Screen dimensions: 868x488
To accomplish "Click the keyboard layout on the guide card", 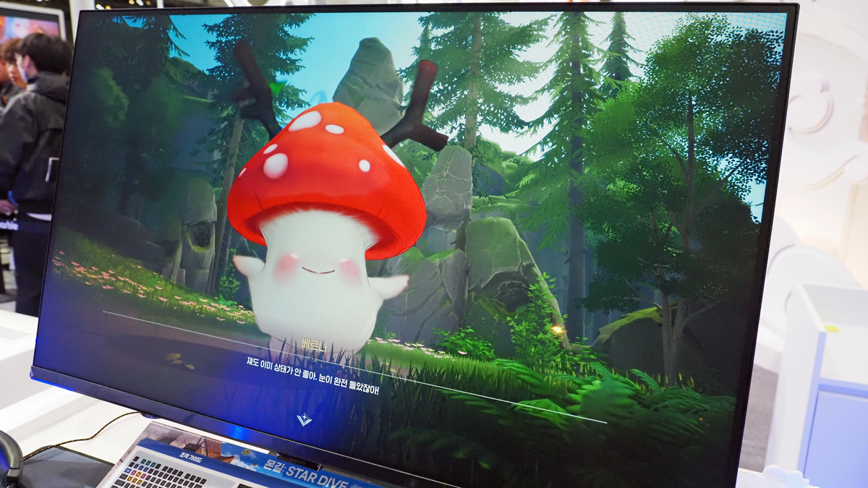I will (x=156, y=474).
